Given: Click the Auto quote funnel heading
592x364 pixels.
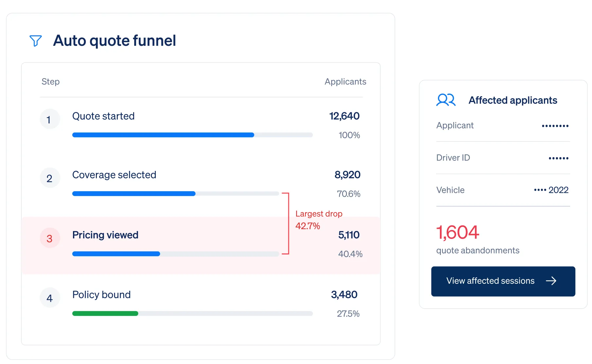Looking at the screenshot, I should tap(115, 41).
